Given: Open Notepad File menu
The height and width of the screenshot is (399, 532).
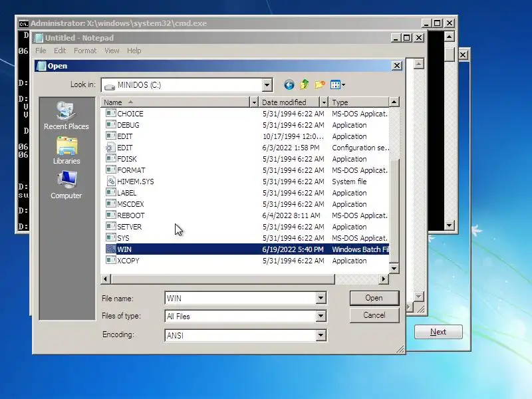Looking at the screenshot, I should click(x=41, y=51).
